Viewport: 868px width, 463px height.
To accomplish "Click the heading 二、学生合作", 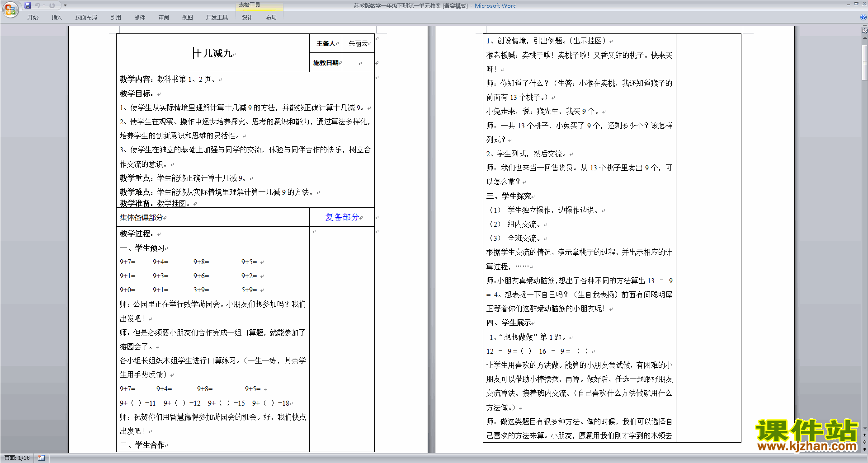I will click(x=142, y=445).
